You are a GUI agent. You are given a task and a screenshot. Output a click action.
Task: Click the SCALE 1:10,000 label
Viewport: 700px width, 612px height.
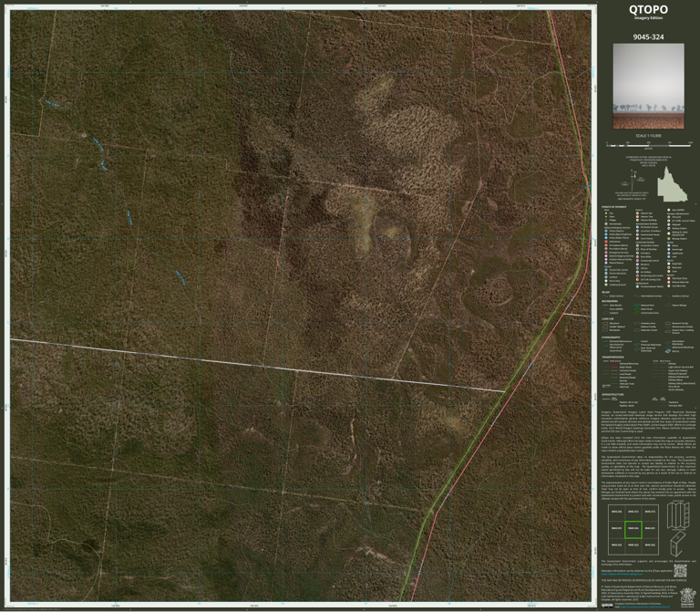pyautogui.click(x=648, y=135)
